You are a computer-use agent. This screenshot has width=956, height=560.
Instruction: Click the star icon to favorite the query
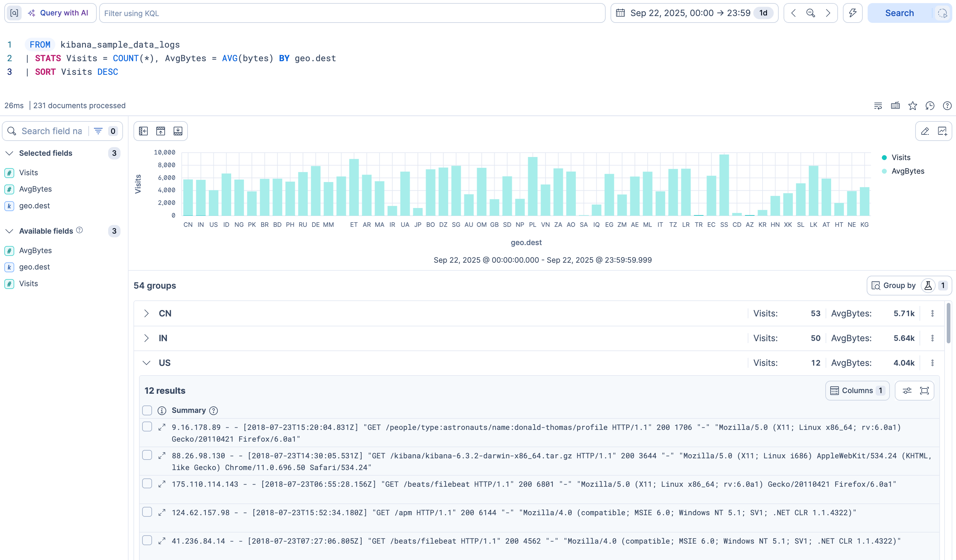pyautogui.click(x=912, y=106)
